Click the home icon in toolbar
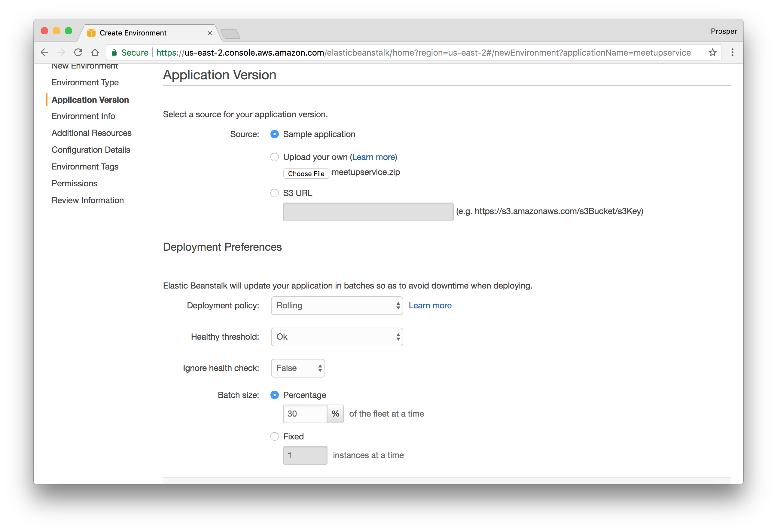 [x=95, y=53]
